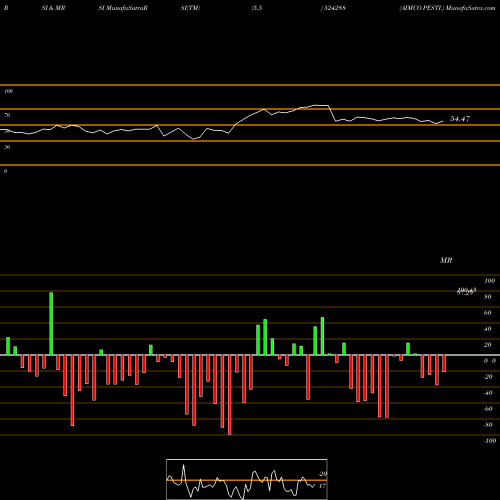Click the SI & MR header label
The width and height of the screenshot is (500, 500).
pyautogui.click(x=53, y=8)
